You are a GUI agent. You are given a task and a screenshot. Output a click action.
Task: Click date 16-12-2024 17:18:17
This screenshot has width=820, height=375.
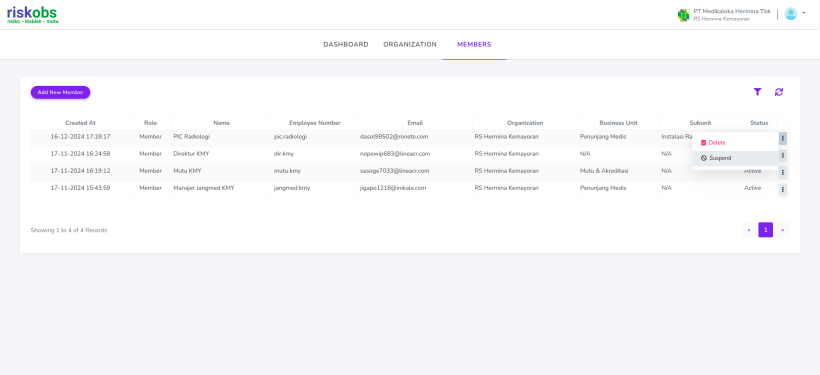(81, 137)
